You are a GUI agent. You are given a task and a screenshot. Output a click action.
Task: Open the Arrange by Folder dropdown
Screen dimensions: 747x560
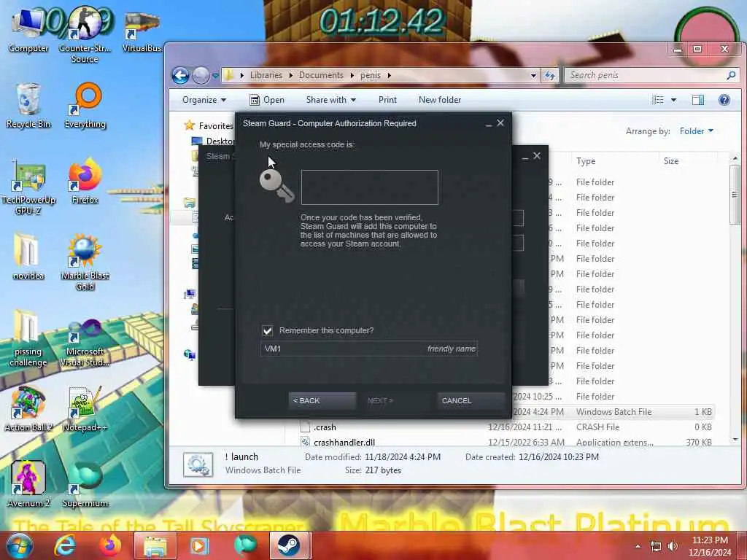(696, 131)
